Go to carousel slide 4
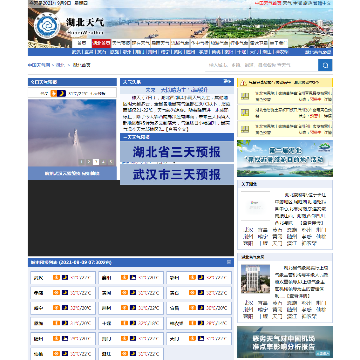 click(x=103, y=162)
